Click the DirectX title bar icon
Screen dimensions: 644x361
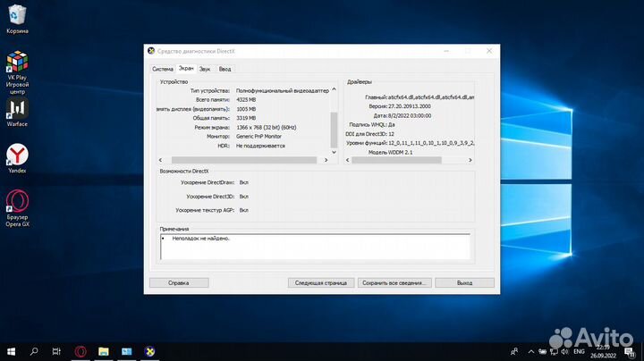click(x=151, y=51)
